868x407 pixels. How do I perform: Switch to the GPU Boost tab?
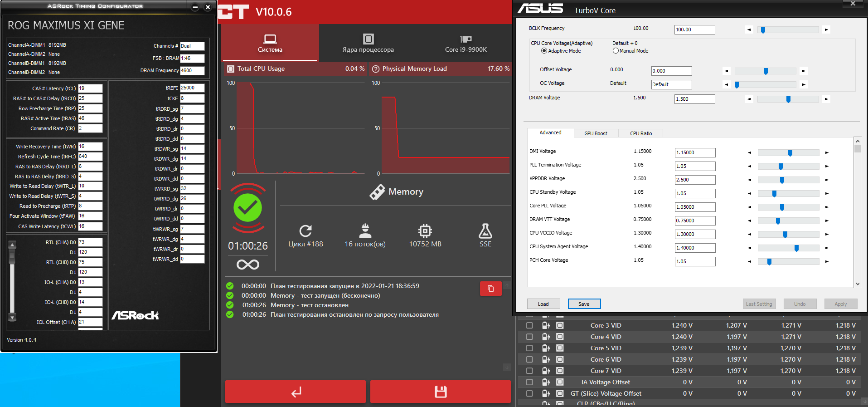596,133
